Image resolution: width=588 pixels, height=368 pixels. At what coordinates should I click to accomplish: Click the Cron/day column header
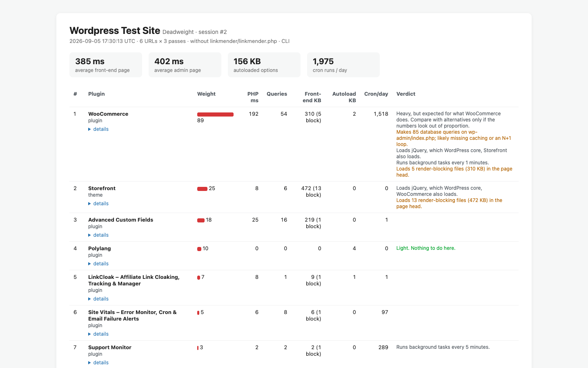[376, 94]
